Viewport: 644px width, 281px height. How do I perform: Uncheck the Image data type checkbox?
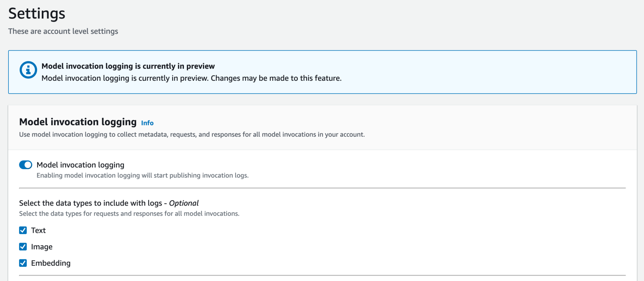pyautogui.click(x=23, y=247)
